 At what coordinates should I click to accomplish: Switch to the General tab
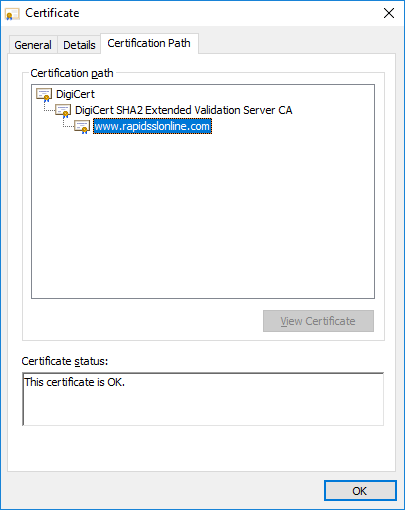click(x=33, y=45)
